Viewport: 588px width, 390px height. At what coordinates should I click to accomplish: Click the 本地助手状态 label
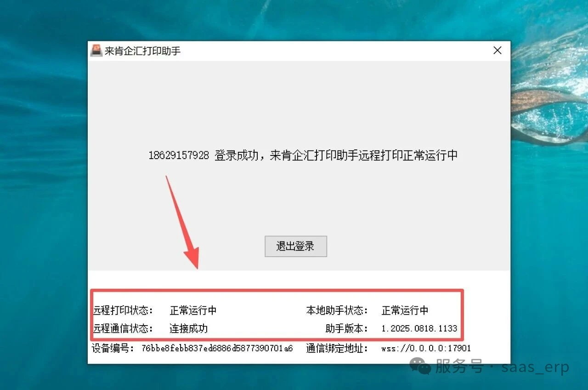click(337, 310)
